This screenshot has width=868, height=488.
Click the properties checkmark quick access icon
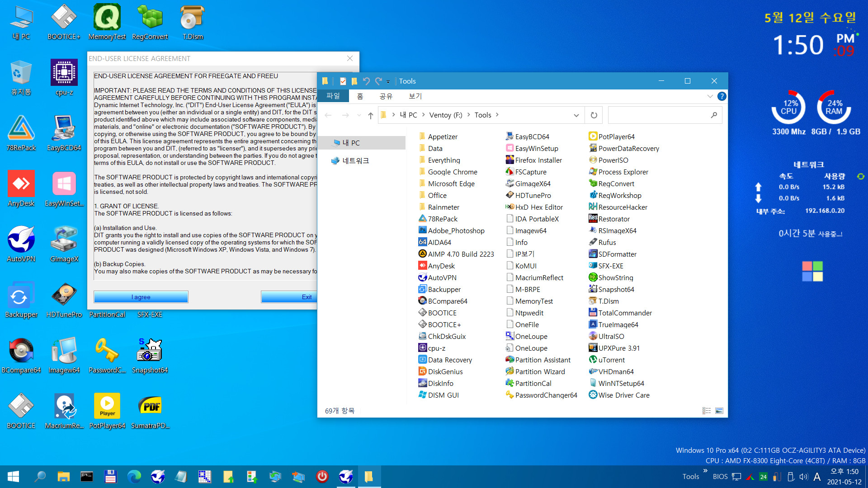(343, 81)
